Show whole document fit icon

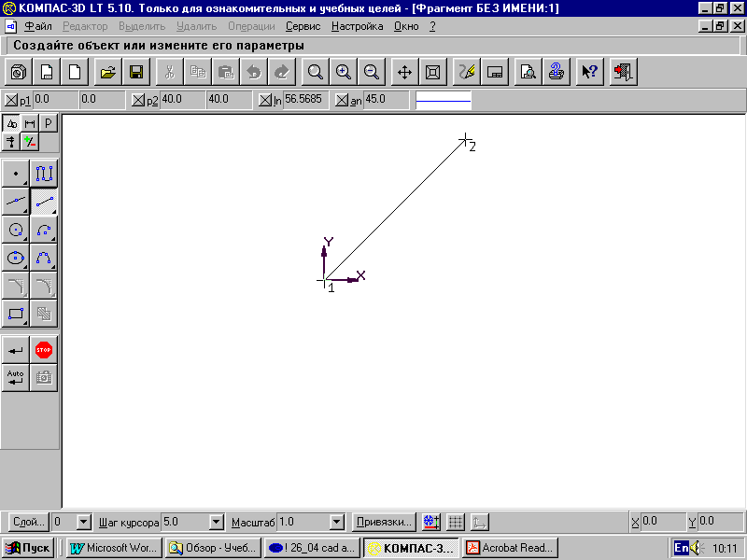432,72
